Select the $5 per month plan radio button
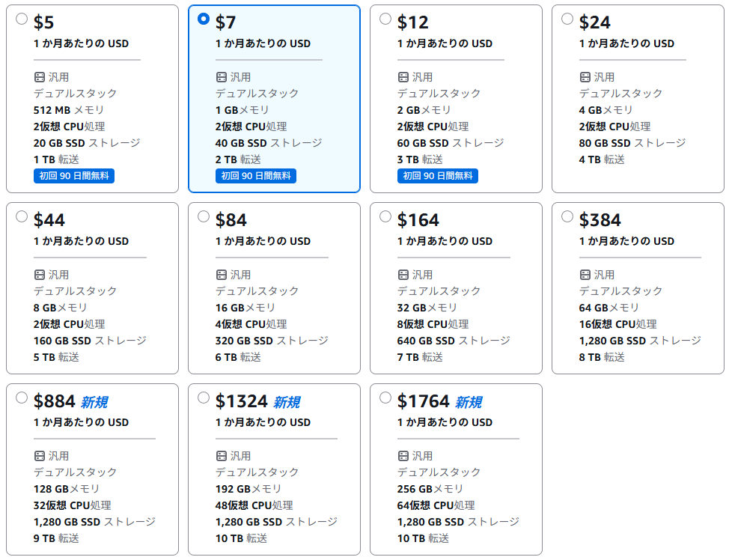732x560 pixels. pos(22,19)
